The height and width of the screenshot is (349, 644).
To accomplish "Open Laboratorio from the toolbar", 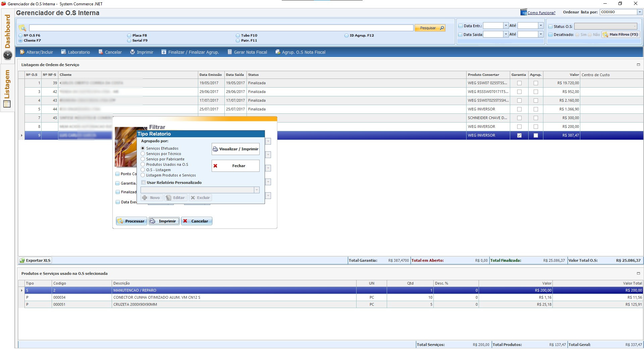I will [x=63, y=52].
